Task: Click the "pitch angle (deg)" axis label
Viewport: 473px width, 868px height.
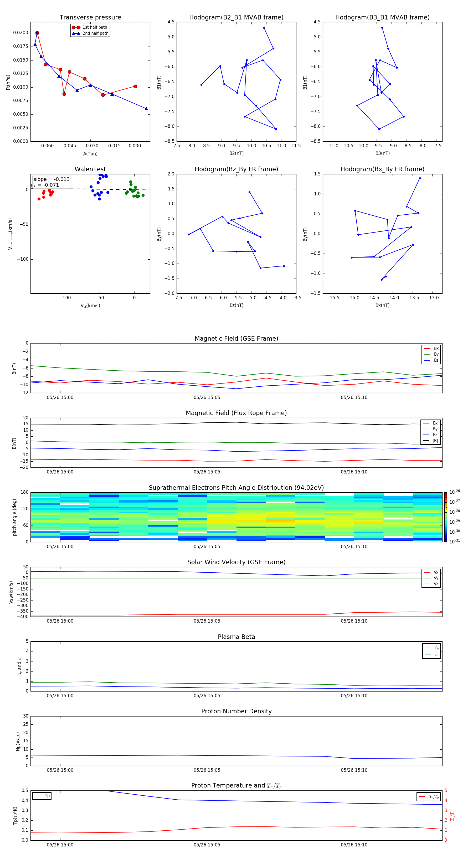Action: pyautogui.click(x=14, y=517)
